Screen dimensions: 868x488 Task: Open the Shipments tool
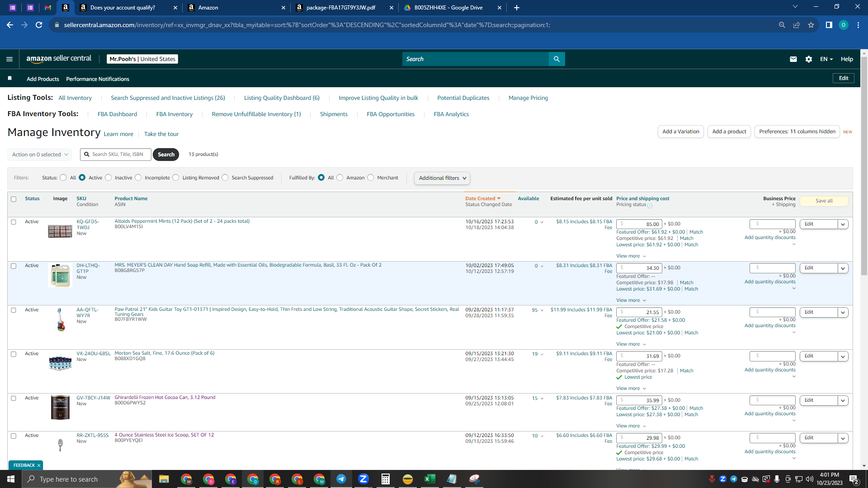(334, 114)
